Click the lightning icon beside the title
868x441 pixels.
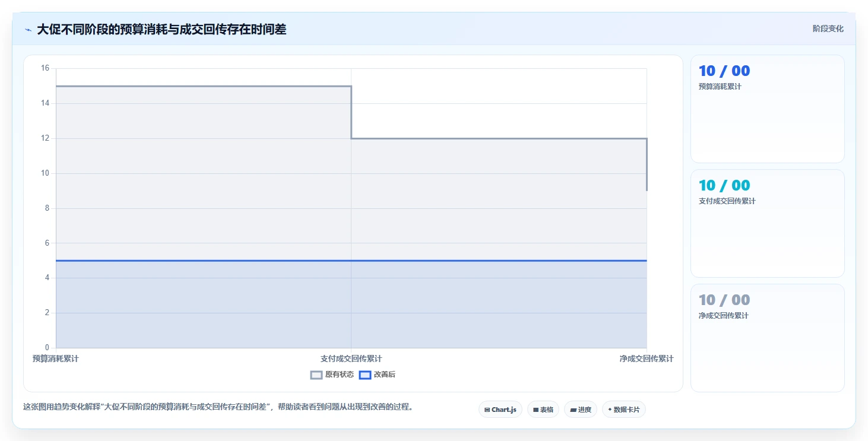pos(28,30)
